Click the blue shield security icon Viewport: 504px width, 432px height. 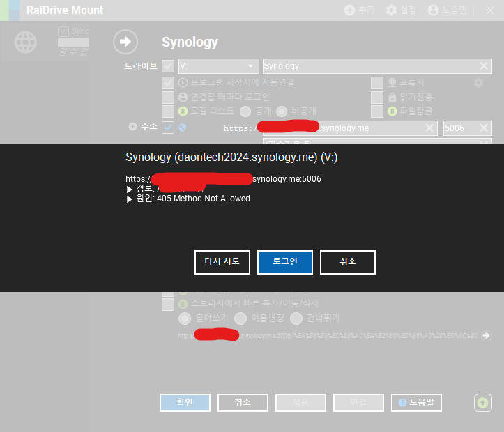(x=182, y=128)
